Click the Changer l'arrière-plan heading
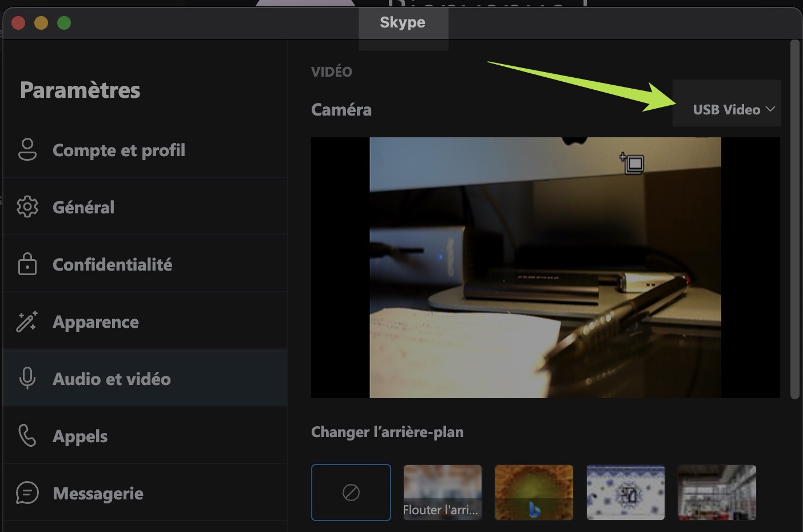The height and width of the screenshot is (532, 803). 387,432
